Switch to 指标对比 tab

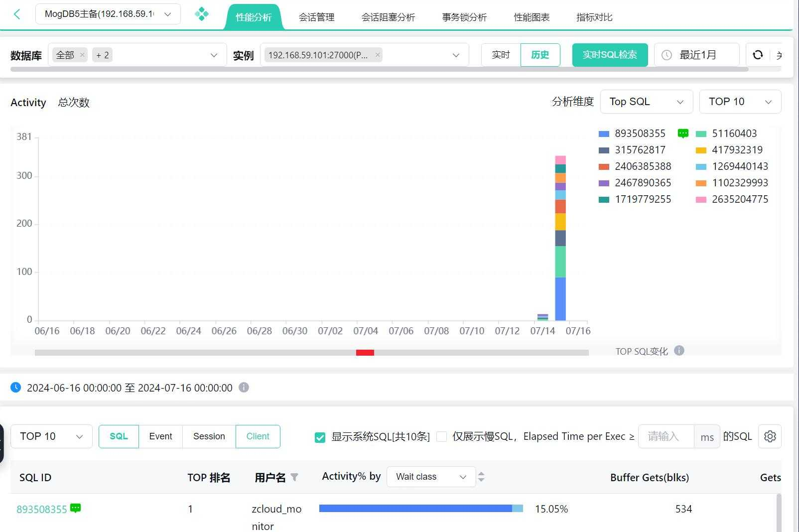tap(594, 17)
